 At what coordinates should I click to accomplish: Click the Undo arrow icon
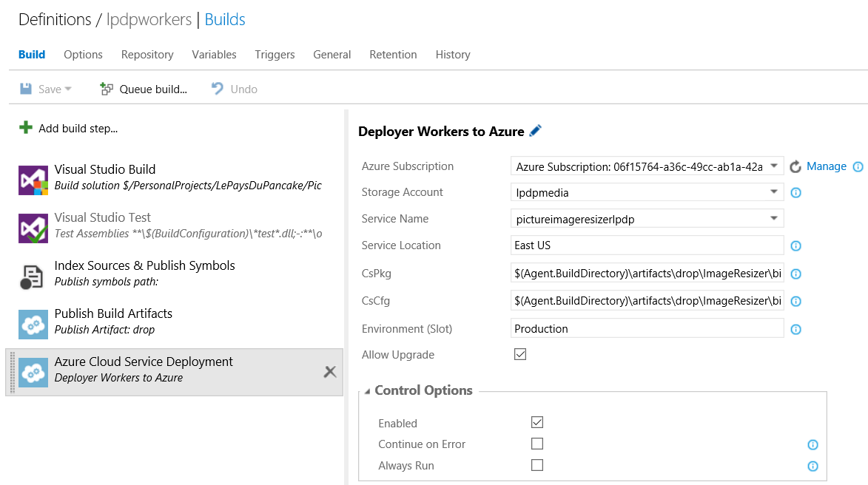218,89
